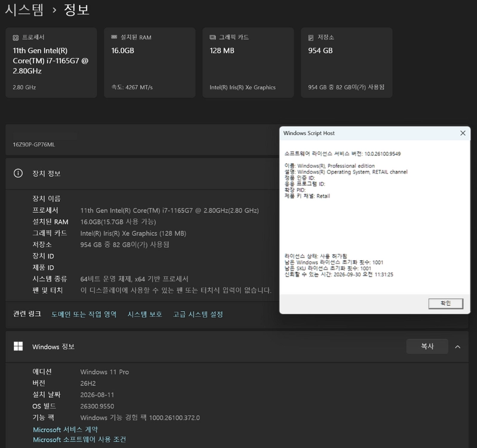
Task: Click the 장치 정보 section header
Action: tap(142, 174)
